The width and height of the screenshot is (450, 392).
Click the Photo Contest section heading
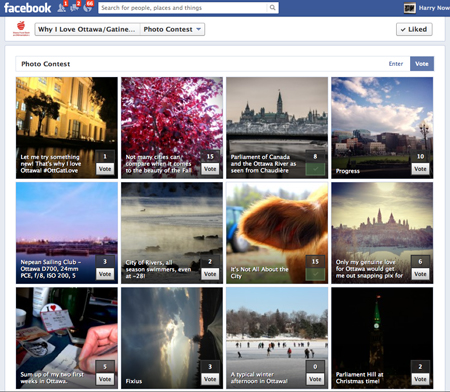[x=46, y=64]
